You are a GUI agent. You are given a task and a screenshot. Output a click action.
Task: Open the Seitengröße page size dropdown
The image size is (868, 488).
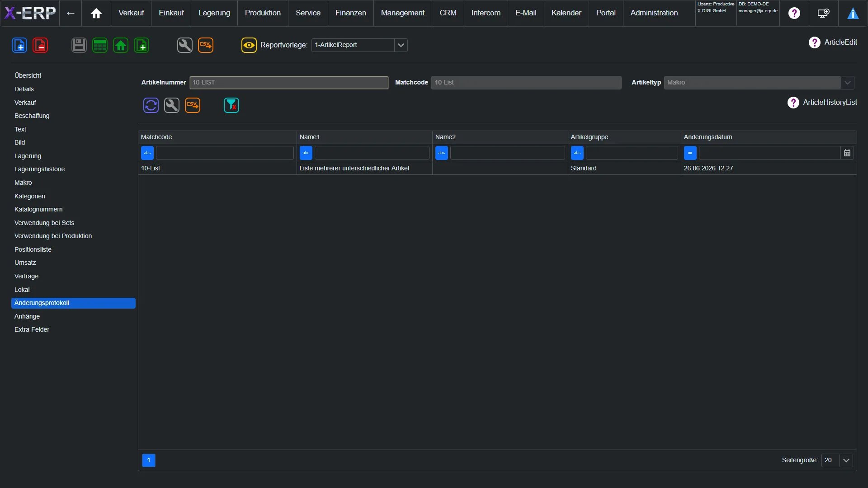[x=846, y=460]
